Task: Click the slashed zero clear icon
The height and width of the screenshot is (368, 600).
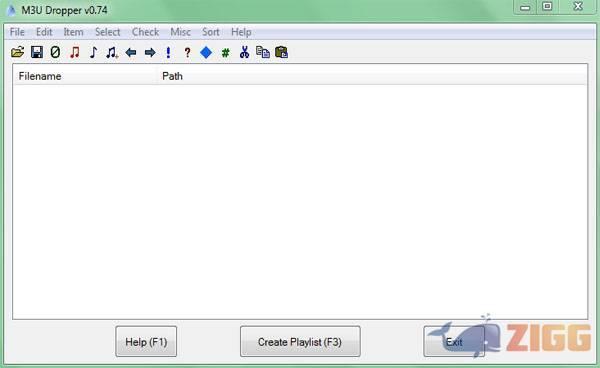Action: [x=55, y=52]
